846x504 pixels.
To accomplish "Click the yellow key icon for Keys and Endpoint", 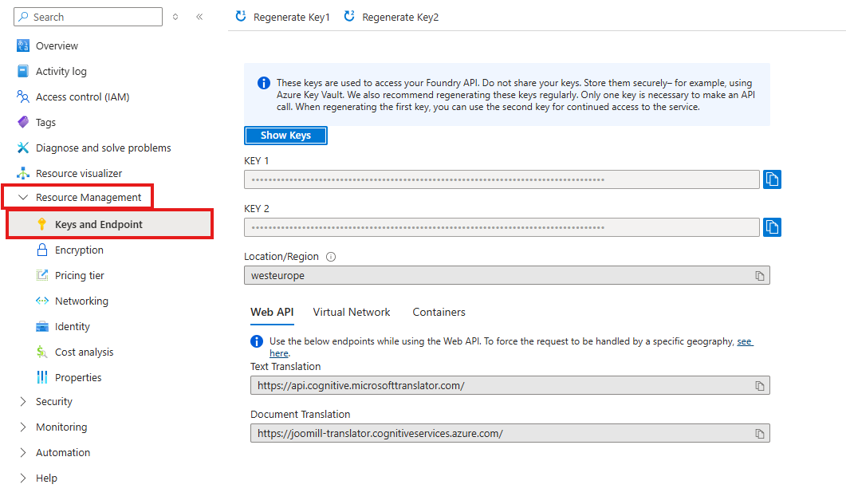I will (42, 224).
